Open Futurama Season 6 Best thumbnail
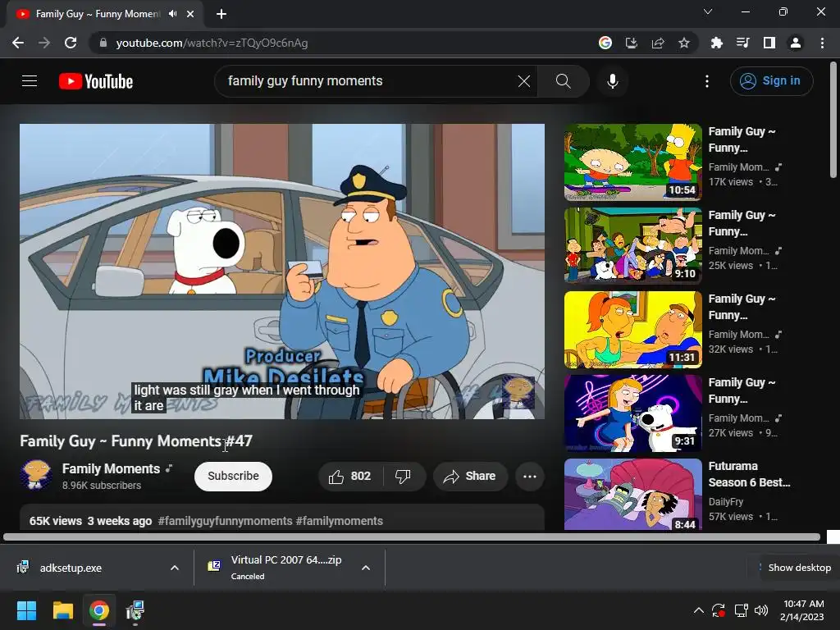The height and width of the screenshot is (630, 840). pos(632,495)
